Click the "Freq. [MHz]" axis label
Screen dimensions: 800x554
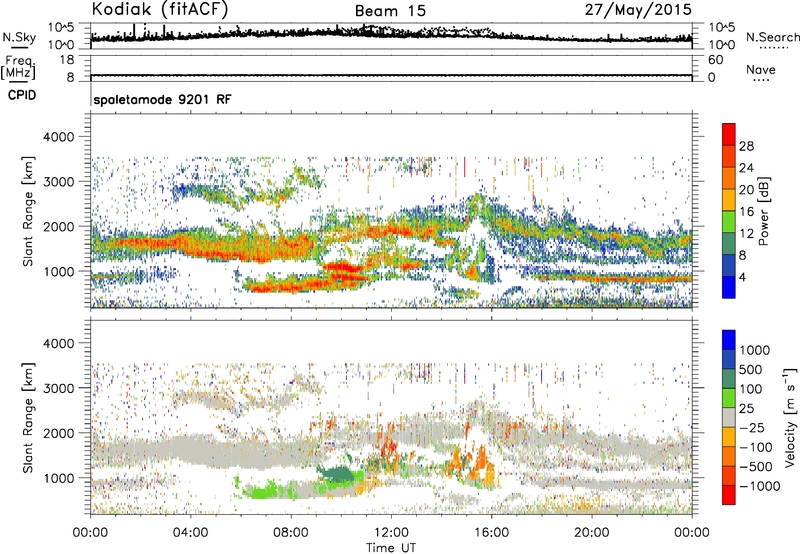tap(18, 67)
